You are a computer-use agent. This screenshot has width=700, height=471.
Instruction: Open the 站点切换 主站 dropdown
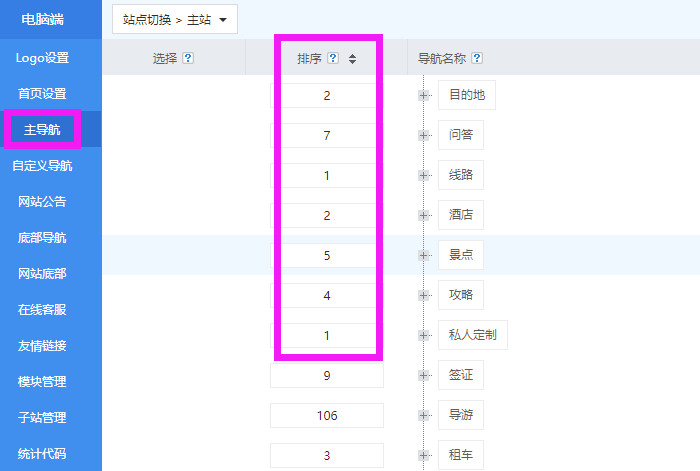tap(175, 19)
